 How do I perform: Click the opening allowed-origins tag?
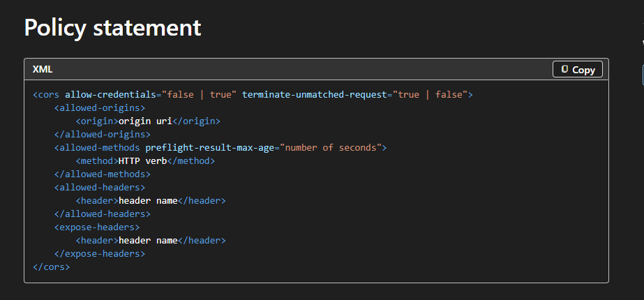tap(100, 107)
